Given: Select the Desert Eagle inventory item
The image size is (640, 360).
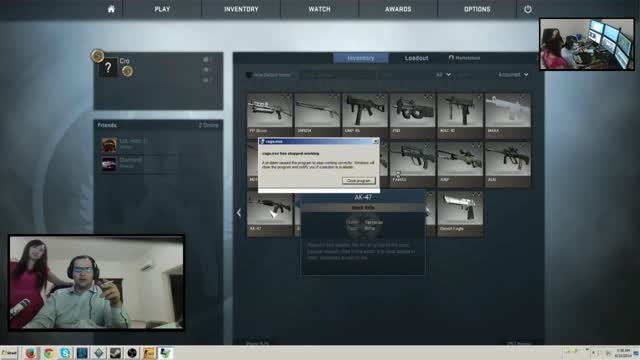Looking at the screenshot, I should coord(460,213).
